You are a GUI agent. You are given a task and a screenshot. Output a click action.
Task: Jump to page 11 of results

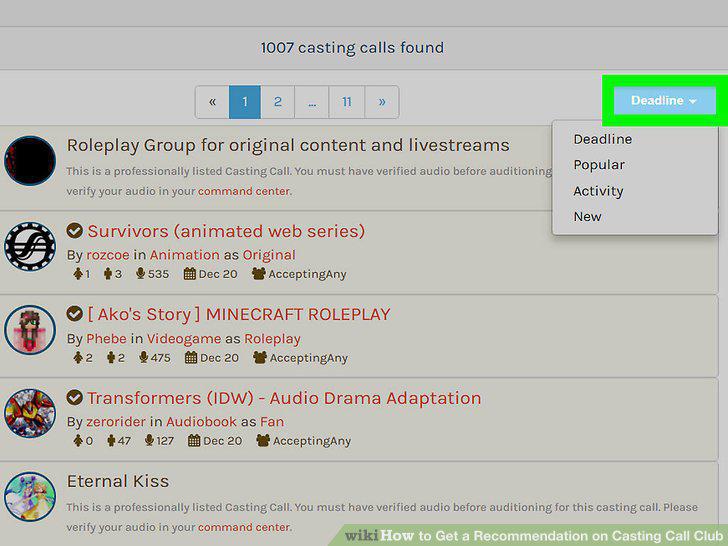point(347,102)
